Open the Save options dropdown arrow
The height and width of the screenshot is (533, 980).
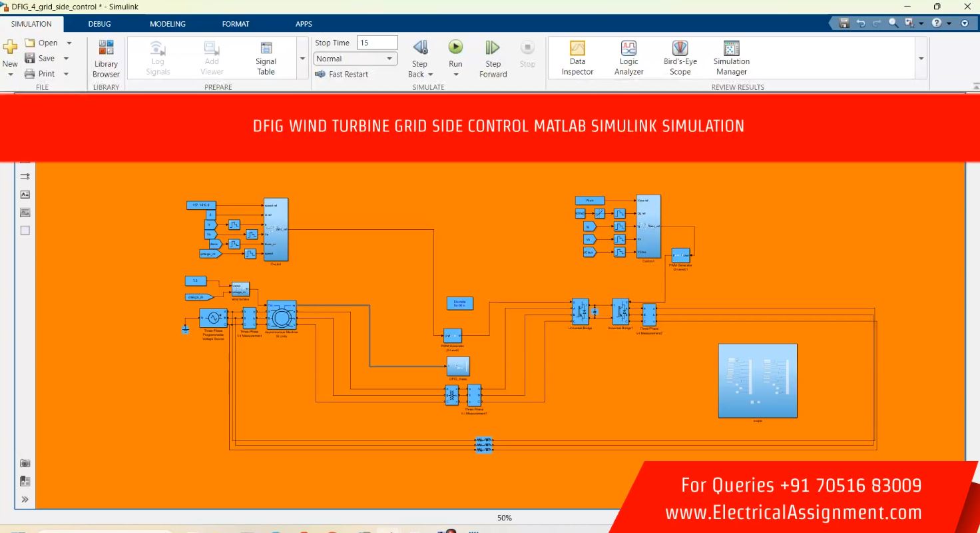[x=67, y=59]
